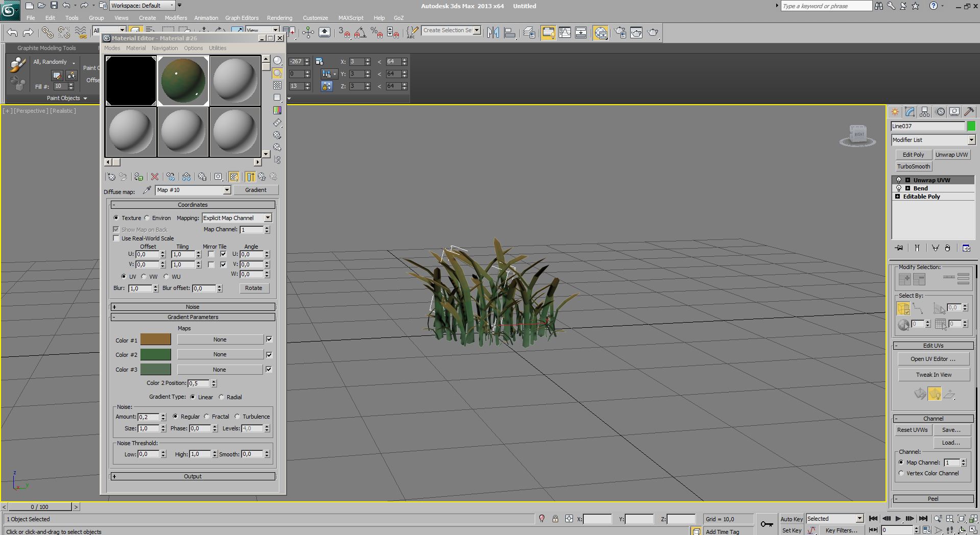This screenshot has height=535, width=980.
Task: Enable Use Real-World Scale checkbox
Action: [x=116, y=238]
